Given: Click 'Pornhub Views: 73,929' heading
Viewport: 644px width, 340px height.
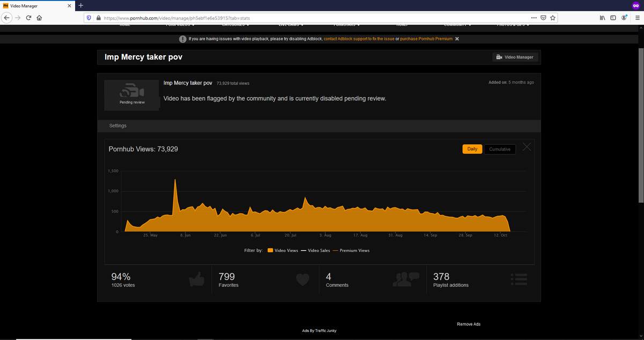Looking at the screenshot, I should click(x=143, y=149).
